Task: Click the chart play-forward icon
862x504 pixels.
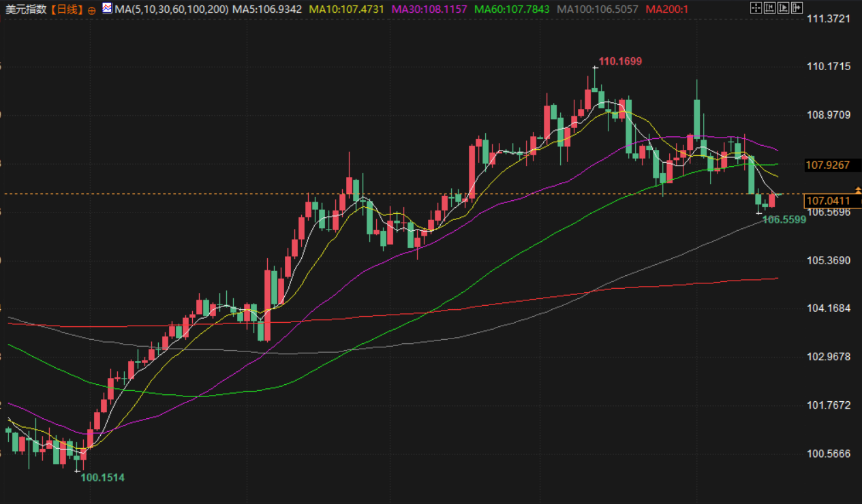Action: pos(782,8)
